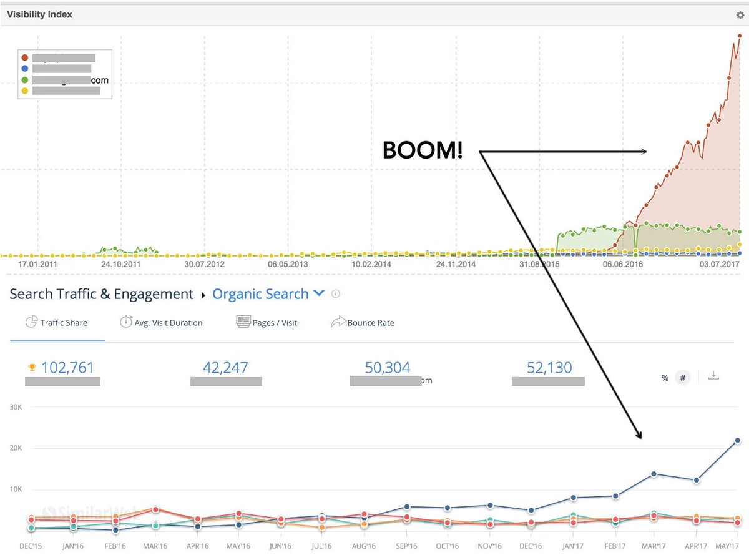Click the Search Traffic & Engagement heading

click(x=102, y=294)
